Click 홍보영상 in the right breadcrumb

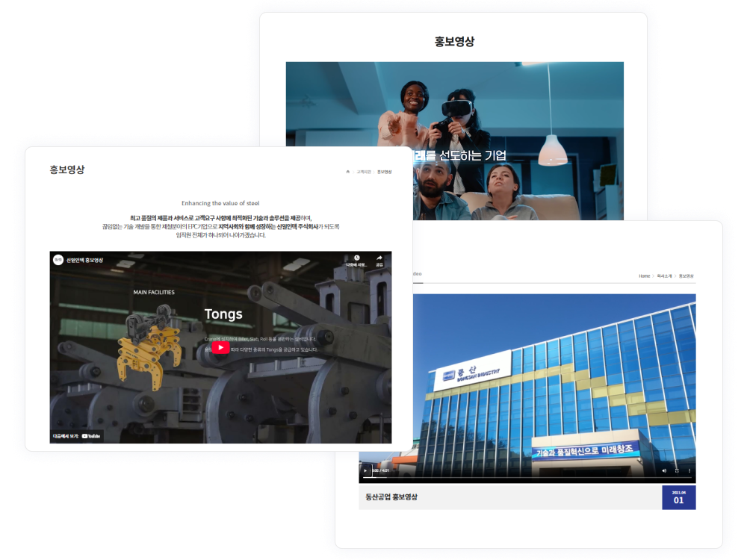(x=686, y=276)
